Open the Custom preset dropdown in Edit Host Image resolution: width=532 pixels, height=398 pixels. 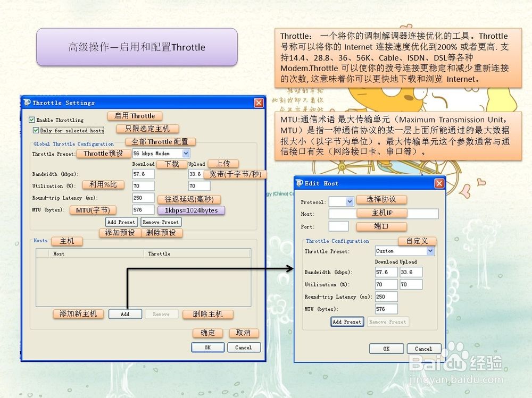tap(430, 251)
